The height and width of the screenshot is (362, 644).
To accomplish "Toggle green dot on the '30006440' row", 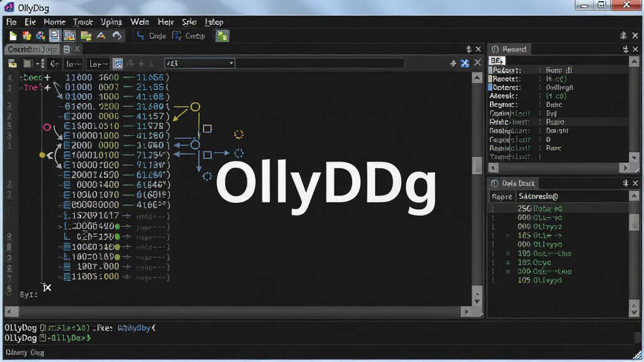I will pyautogui.click(x=118, y=226).
